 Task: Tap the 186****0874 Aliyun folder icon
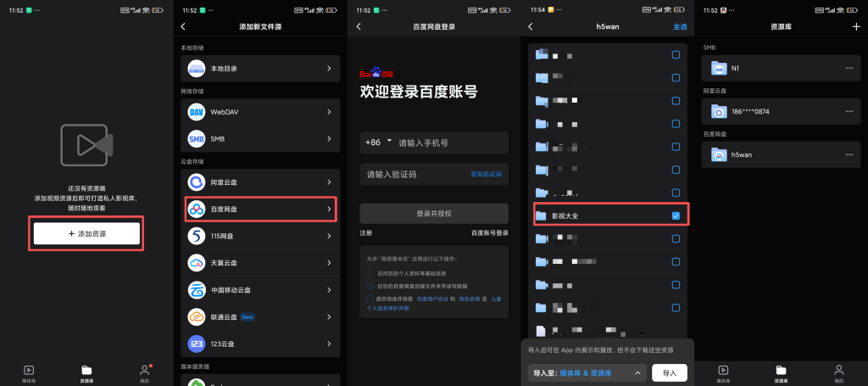(x=719, y=112)
